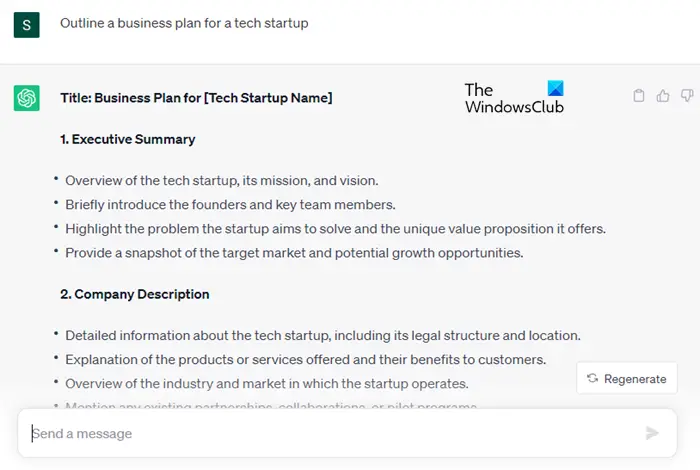Click the bullet on industry and market overview
This screenshot has height=470, width=700.
[x=267, y=383]
